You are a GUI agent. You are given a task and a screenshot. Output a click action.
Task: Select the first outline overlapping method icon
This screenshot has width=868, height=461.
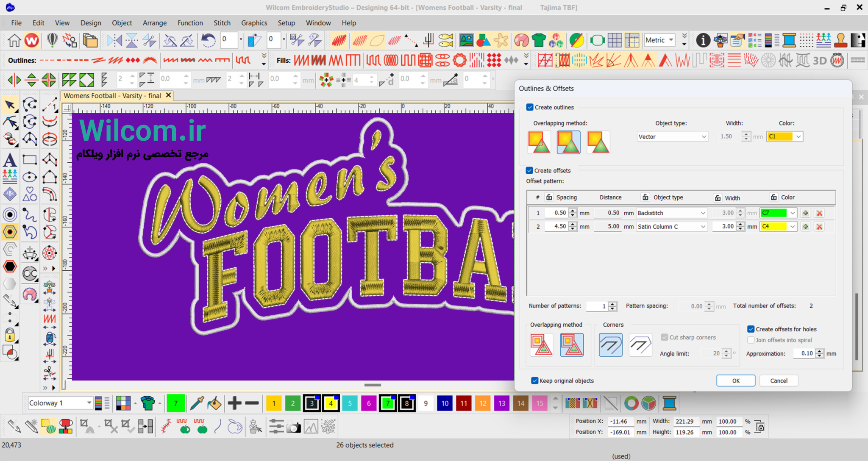click(x=539, y=142)
